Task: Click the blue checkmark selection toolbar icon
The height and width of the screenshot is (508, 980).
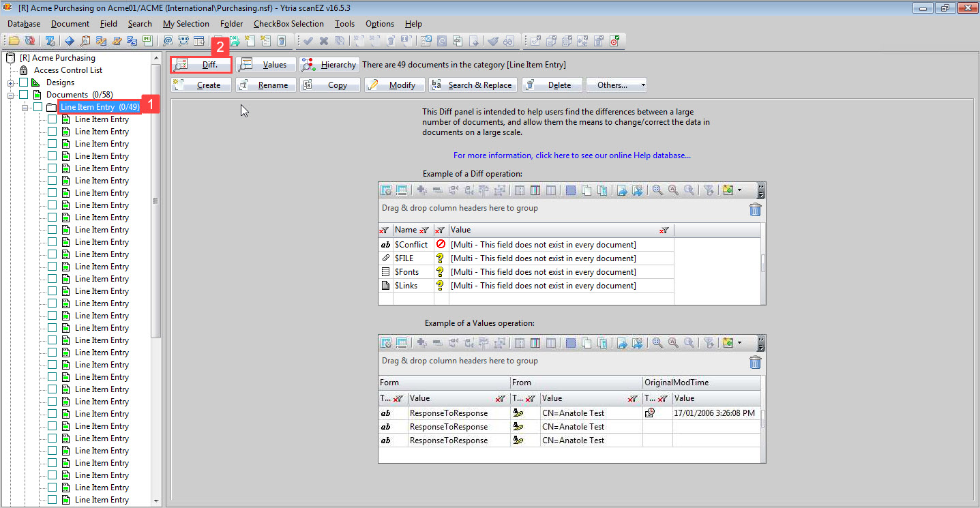Action: 308,42
